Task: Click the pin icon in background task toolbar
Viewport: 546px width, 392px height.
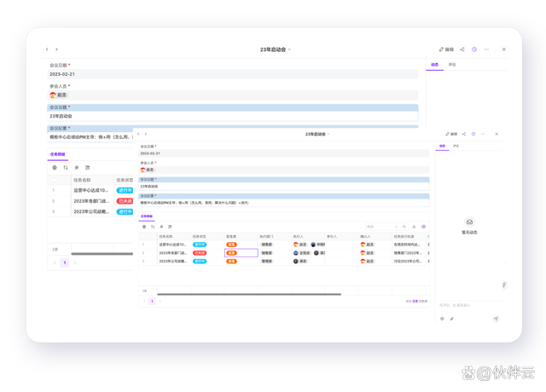Action: tap(77, 168)
